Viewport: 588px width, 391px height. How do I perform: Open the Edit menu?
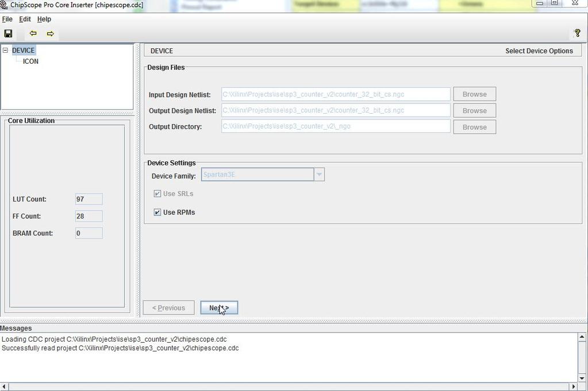[x=25, y=19]
